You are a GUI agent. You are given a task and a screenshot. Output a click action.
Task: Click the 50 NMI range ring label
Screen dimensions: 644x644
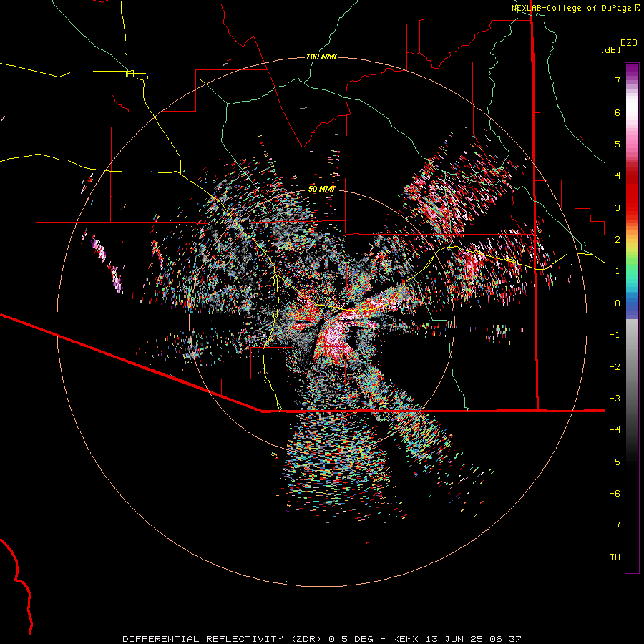(322, 189)
